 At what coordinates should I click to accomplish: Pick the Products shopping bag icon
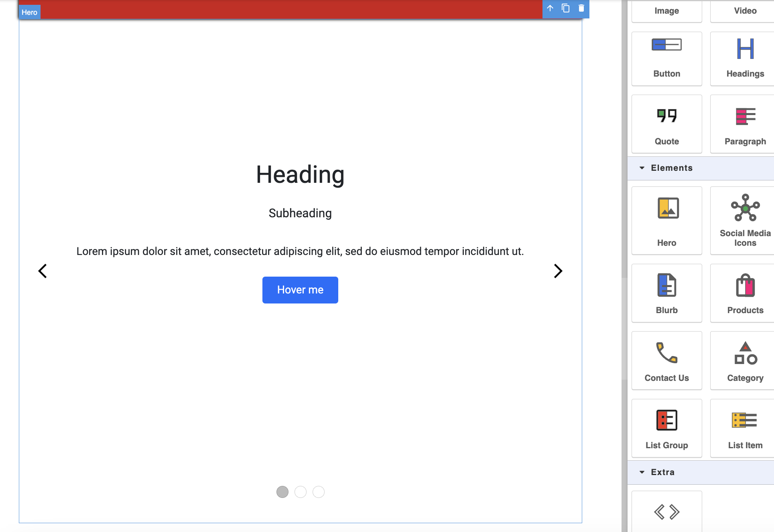[x=746, y=285]
